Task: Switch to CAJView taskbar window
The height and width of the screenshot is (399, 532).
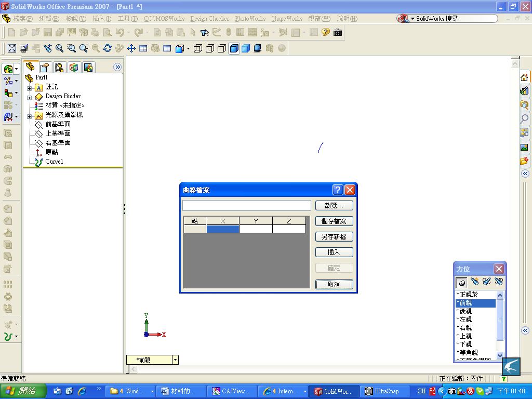Action: coord(232,392)
